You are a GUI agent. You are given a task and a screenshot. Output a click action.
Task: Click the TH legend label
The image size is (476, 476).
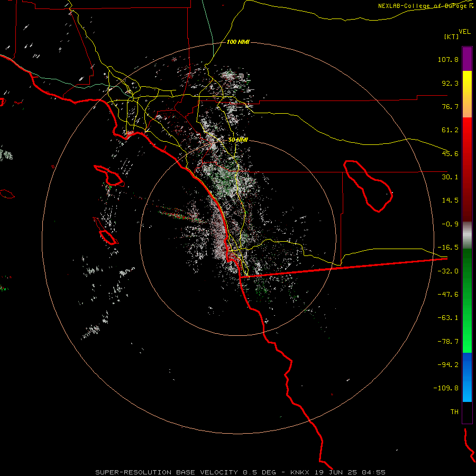(454, 412)
